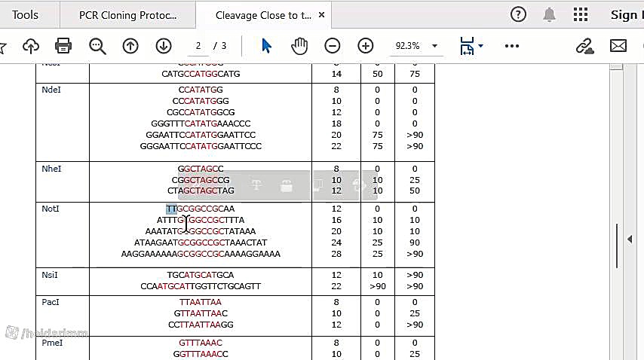Open the Tools tab
The width and height of the screenshot is (644, 360).
[25, 15]
